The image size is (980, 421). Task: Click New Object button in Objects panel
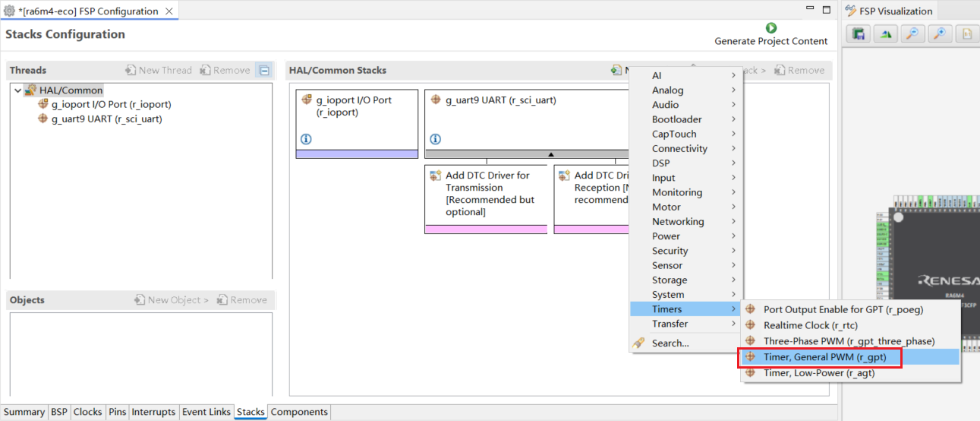tap(172, 299)
